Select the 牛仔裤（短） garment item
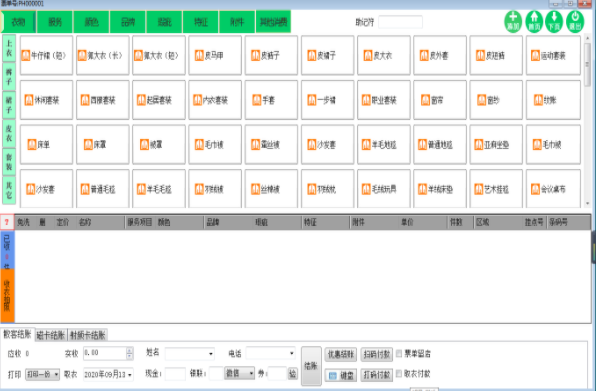596x391 pixels. coord(46,55)
